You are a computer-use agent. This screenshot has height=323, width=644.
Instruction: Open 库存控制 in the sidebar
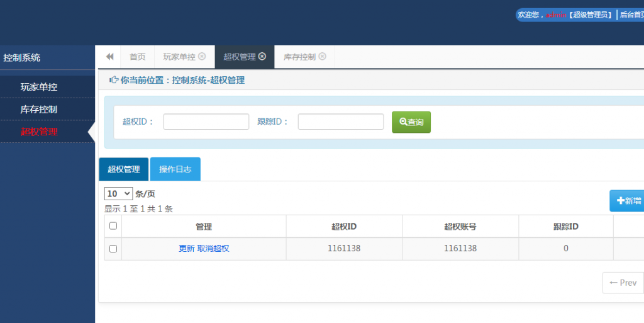(39, 110)
